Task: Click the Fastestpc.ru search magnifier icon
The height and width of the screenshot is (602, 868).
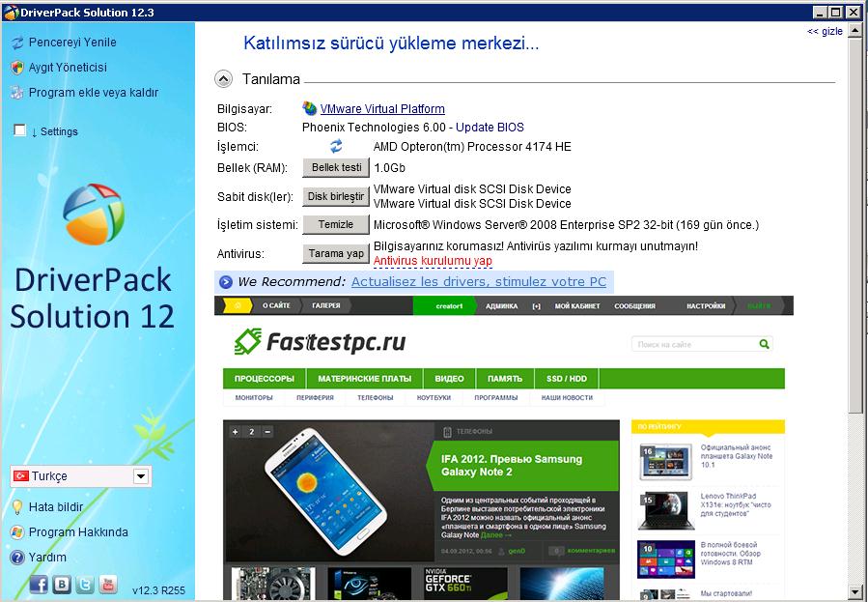Action: click(x=764, y=344)
